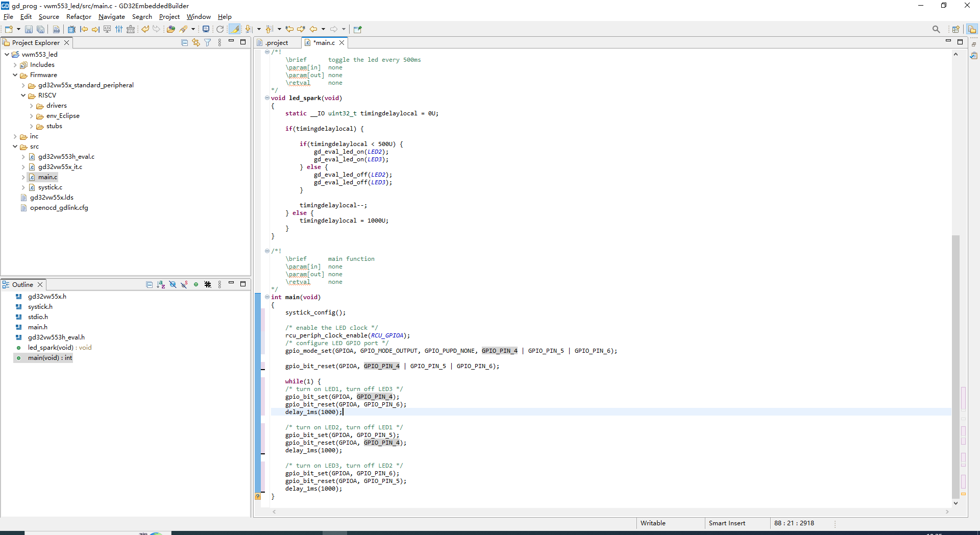Toggle Mark Occurrences highlighter in toolbar
This screenshot has width=980, height=535.
(x=235, y=30)
